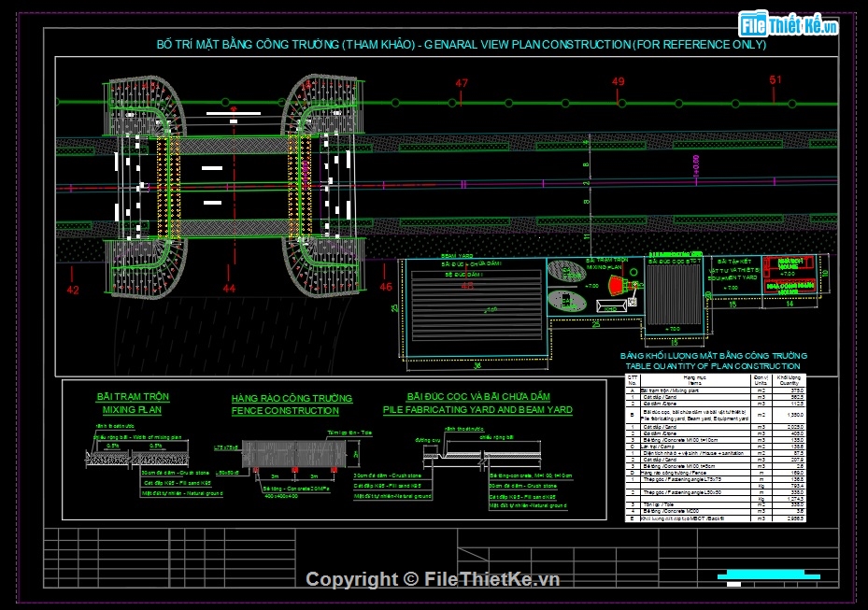Select red station label 42
This screenshot has height=610, width=868.
click(x=73, y=291)
